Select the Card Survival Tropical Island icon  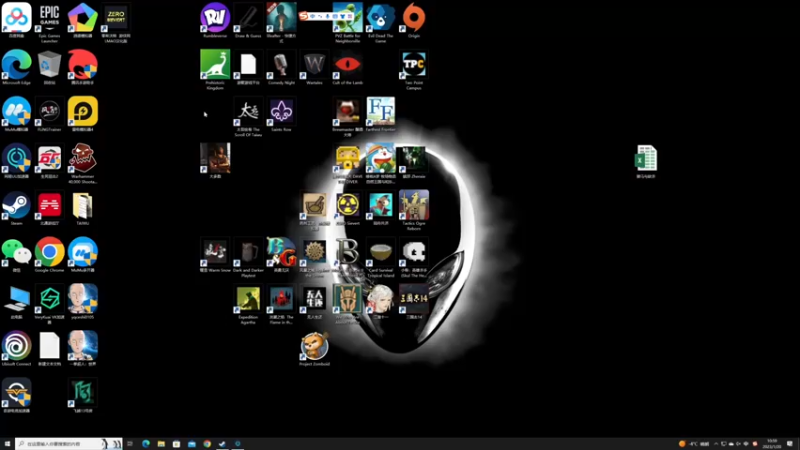381,252
